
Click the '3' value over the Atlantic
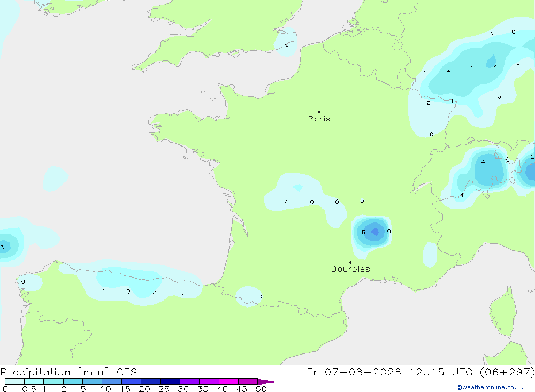2,248
